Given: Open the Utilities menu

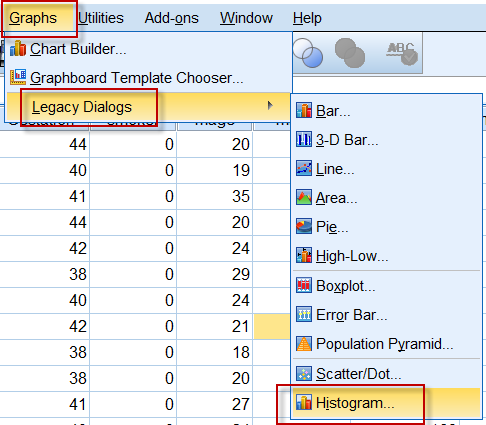Looking at the screenshot, I should pyautogui.click(x=101, y=18).
